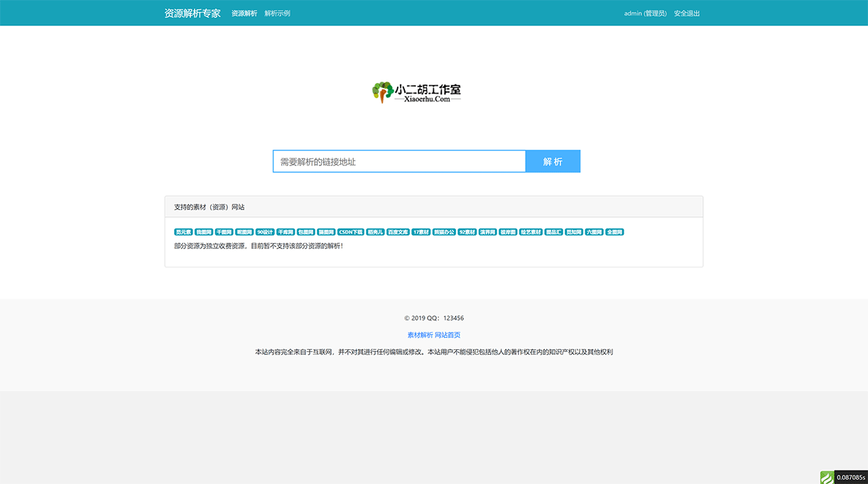
Task: Click the 90设计 supported site badge
Action: (266, 231)
